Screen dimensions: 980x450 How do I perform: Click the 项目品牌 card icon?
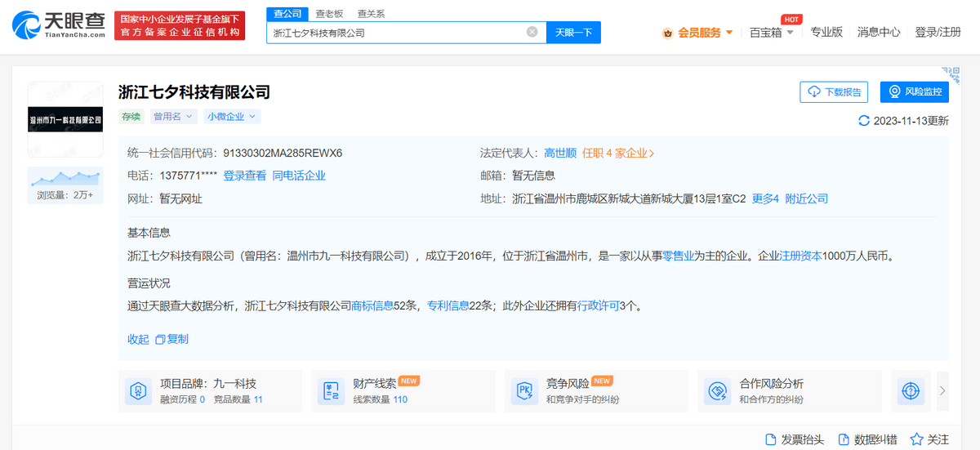click(x=138, y=391)
